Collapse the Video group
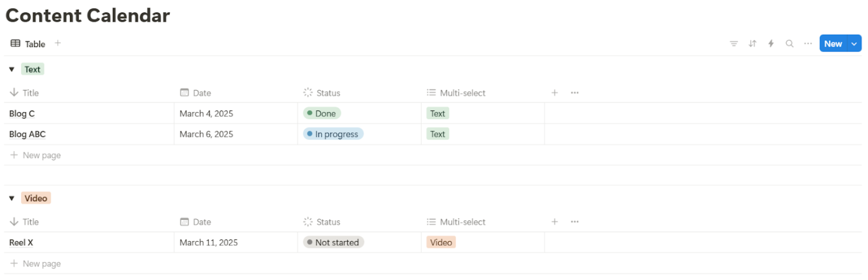The width and height of the screenshot is (868, 280). pyautogui.click(x=11, y=198)
